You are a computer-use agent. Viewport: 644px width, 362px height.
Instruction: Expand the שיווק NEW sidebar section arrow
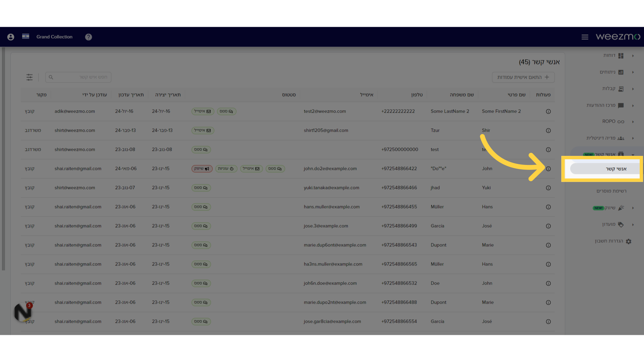point(633,208)
